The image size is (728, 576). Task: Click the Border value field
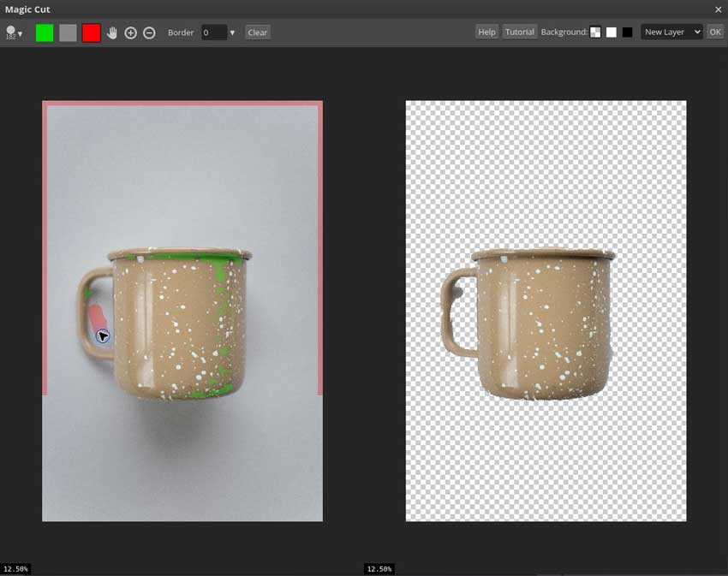tap(214, 33)
